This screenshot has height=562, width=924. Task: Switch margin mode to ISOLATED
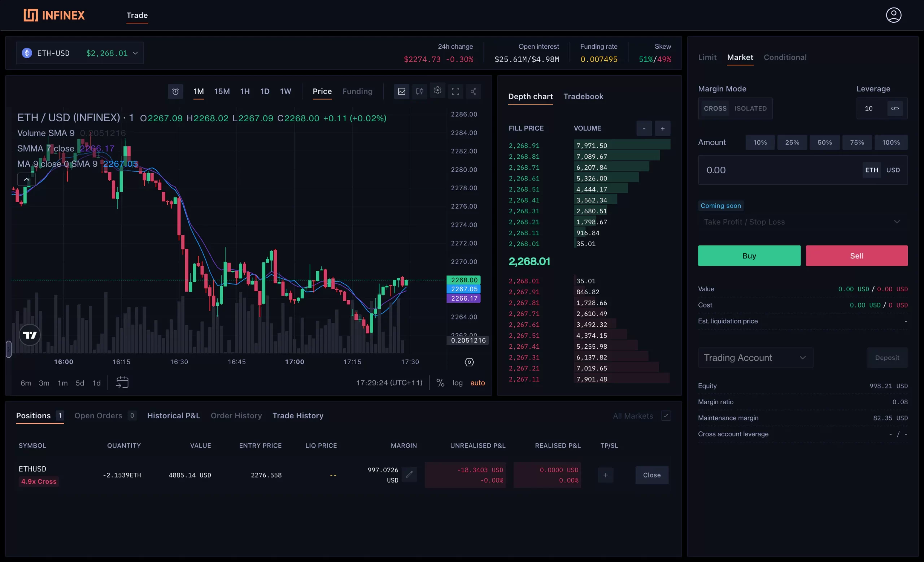click(750, 109)
